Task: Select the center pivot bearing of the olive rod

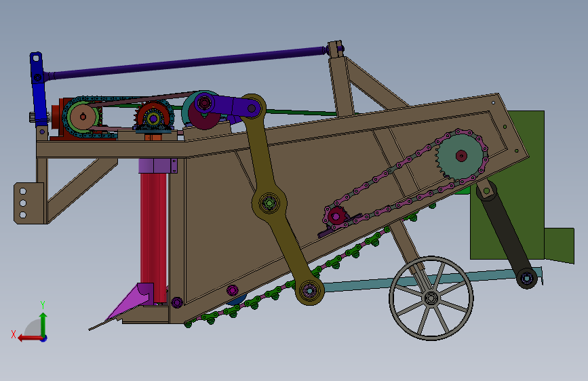Action: [x=269, y=203]
